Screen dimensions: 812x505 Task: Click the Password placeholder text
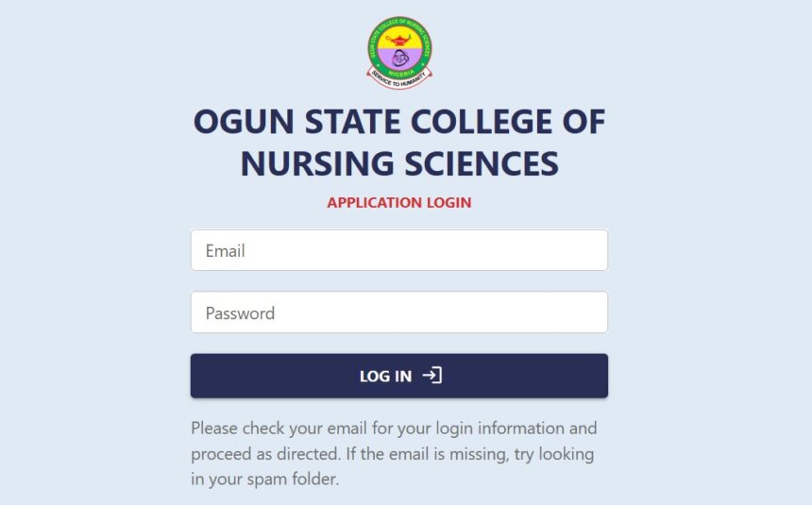coord(240,312)
